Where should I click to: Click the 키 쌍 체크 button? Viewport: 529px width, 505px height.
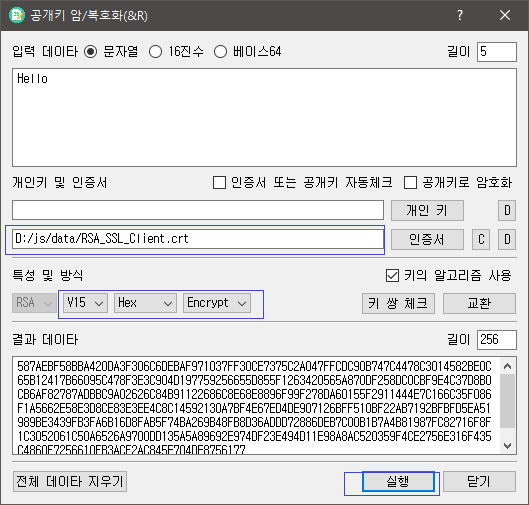398,303
